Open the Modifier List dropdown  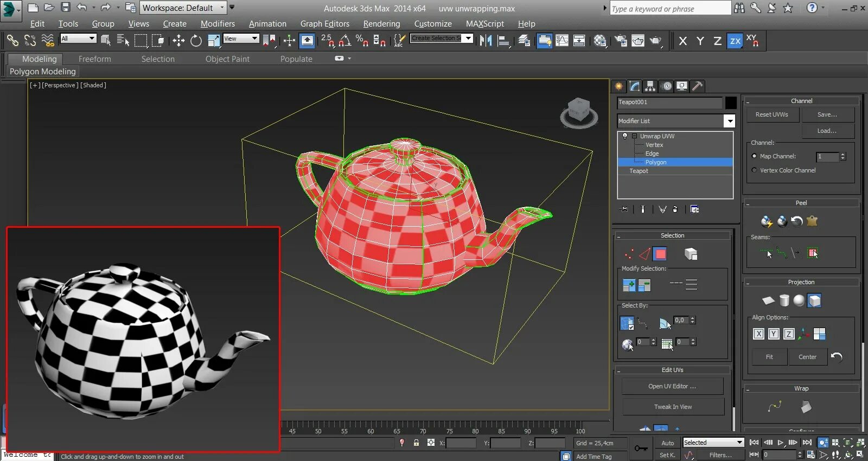pyautogui.click(x=730, y=121)
